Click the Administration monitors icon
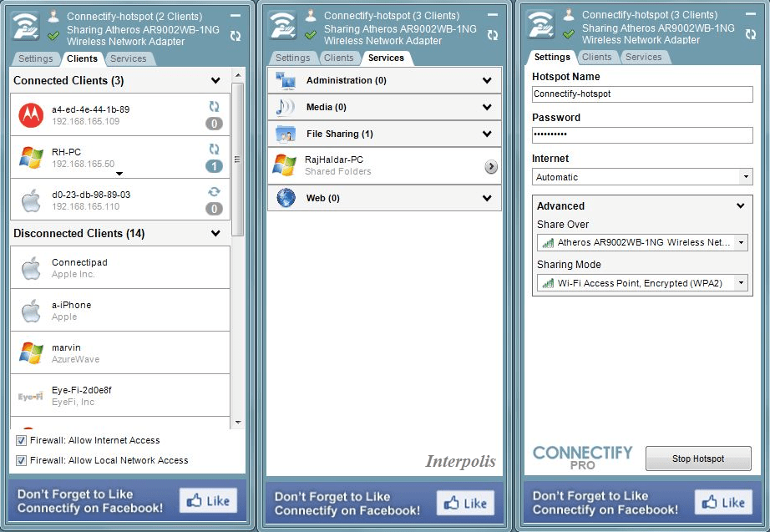Image resolution: width=770 pixels, height=532 pixels. tap(286, 80)
